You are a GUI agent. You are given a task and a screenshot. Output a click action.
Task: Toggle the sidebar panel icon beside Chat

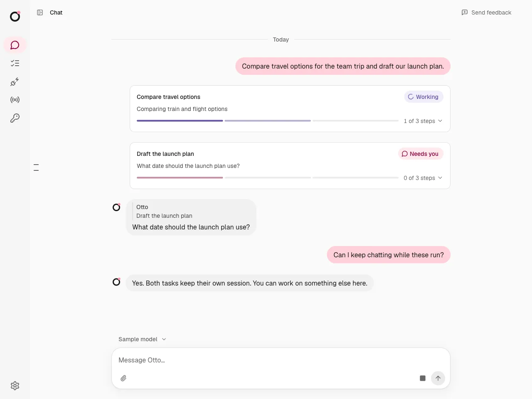tap(40, 12)
